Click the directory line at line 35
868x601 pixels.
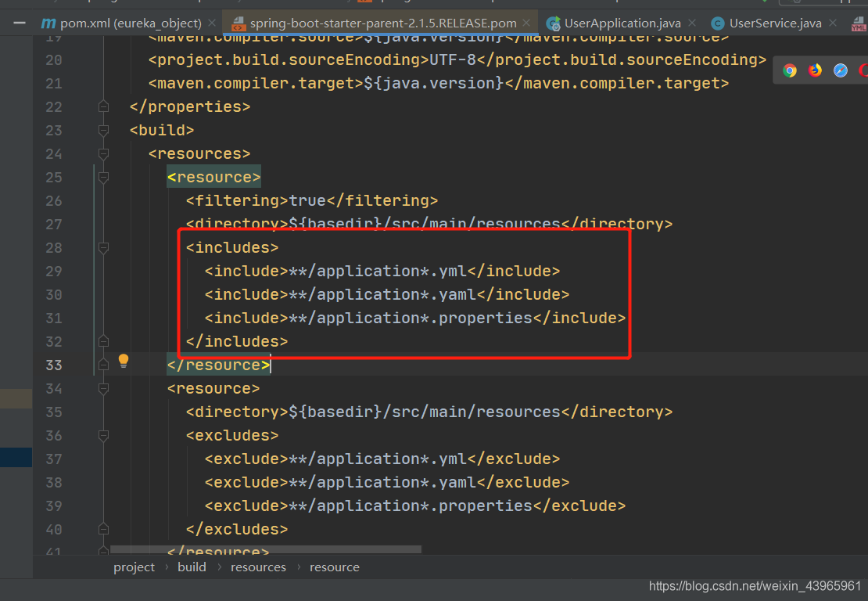pyautogui.click(x=429, y=412)
